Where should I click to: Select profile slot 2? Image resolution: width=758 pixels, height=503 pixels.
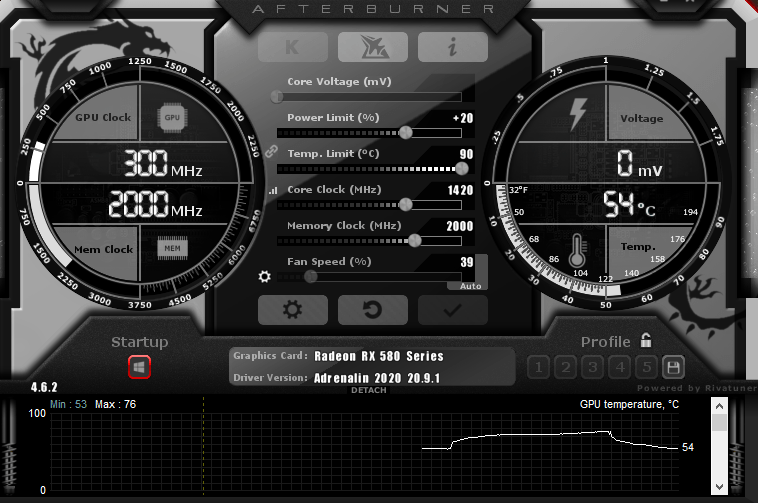(566, 368)
